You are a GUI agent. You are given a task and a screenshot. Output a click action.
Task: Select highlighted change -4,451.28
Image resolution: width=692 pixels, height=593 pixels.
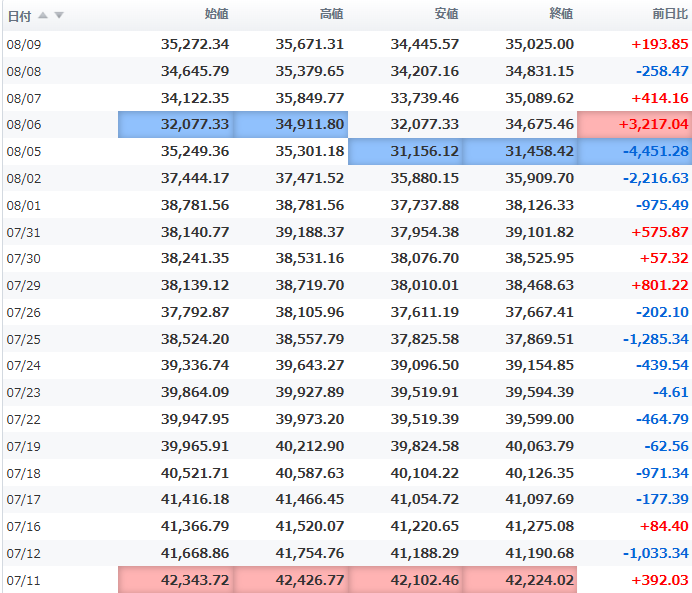coord(635,151)
